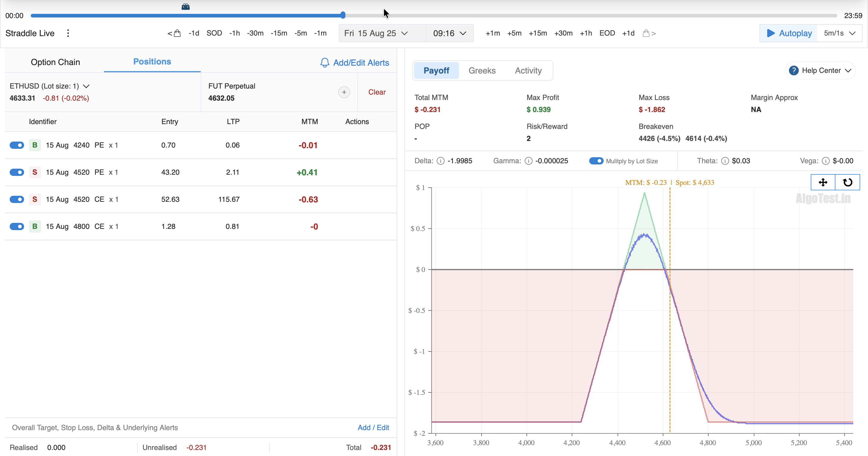The height and width of the screenshot is (456, 868).
Task: Click the bell icon for Add/Edit Alerts
Action: click(325, 63)
